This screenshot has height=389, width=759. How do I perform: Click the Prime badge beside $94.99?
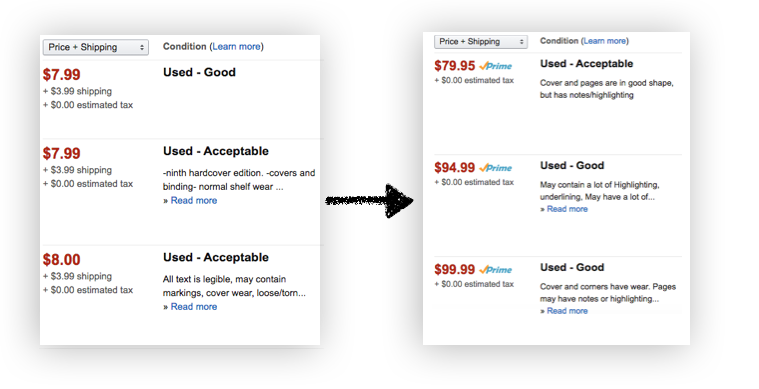pos(496,168)
